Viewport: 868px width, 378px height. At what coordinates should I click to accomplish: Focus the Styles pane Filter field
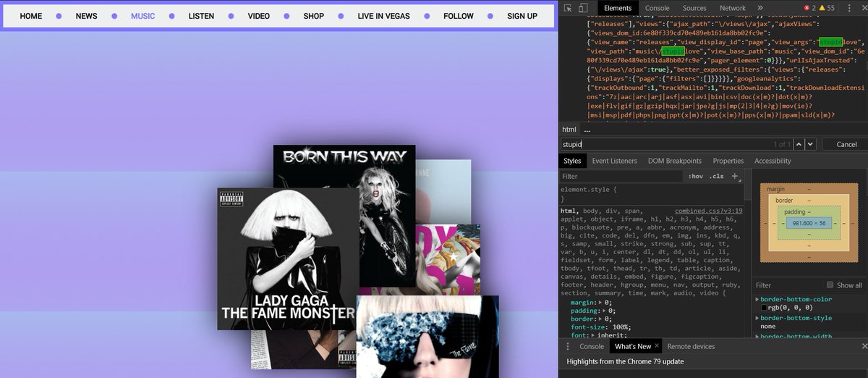[x=621, y=176]
